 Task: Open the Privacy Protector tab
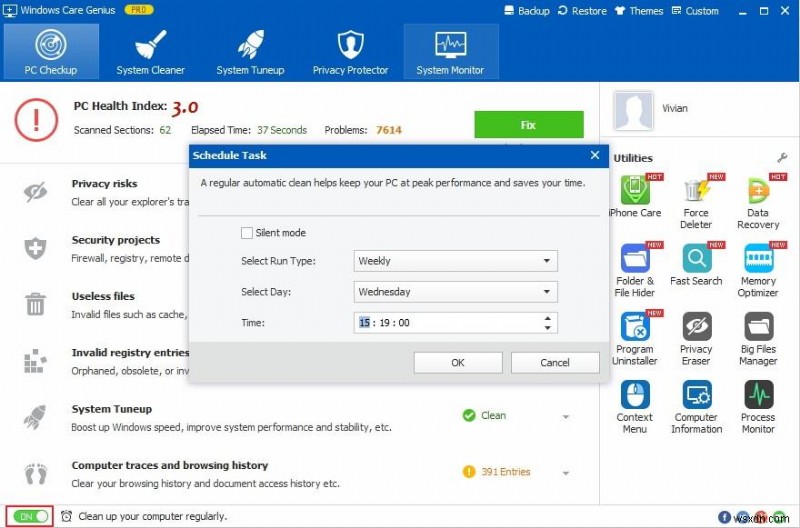point(351,52)
